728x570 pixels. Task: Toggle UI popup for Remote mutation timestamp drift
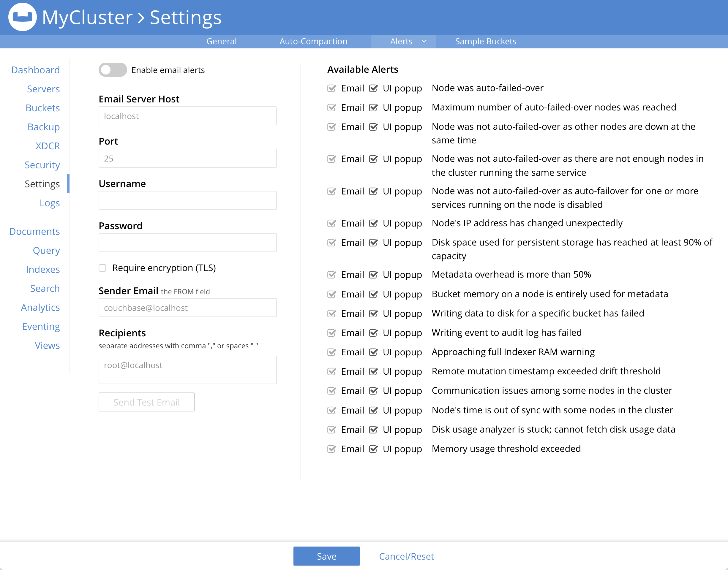coord(374,372)
